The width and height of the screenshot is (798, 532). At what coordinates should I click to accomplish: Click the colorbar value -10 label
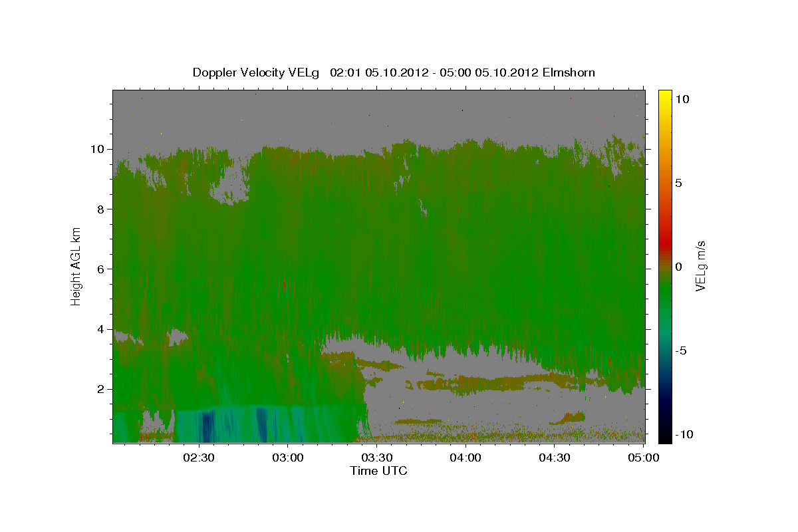point(684,434)
